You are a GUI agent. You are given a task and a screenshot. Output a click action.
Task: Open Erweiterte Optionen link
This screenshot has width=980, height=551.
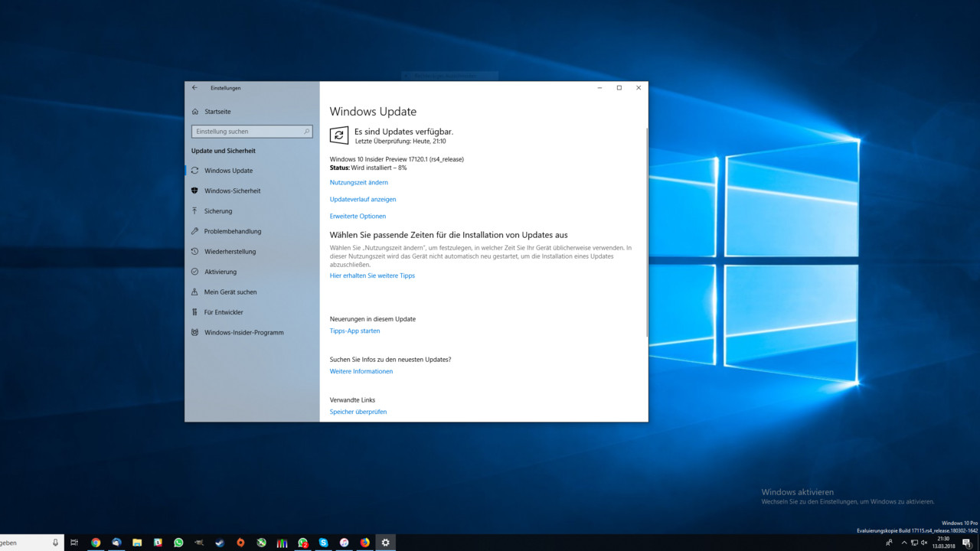click(358, 216)
